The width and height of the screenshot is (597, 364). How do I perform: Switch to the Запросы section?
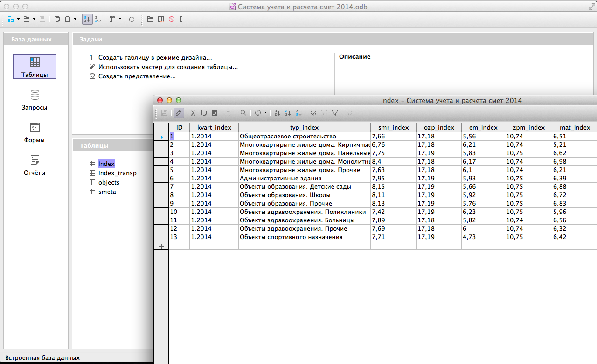(35, 100)
